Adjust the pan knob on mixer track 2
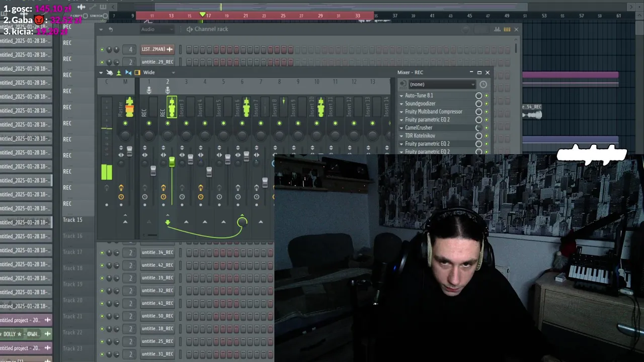Viewport: 644px width, 362px height. [x=168, y=135]
